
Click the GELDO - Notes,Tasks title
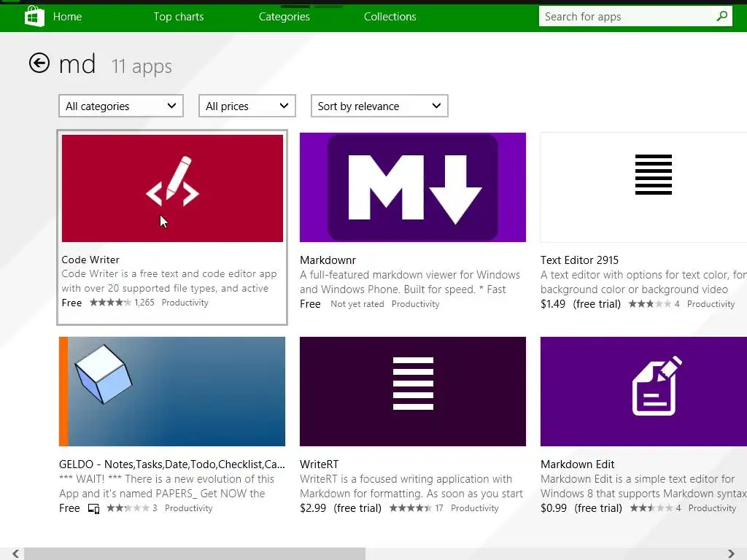172,464
